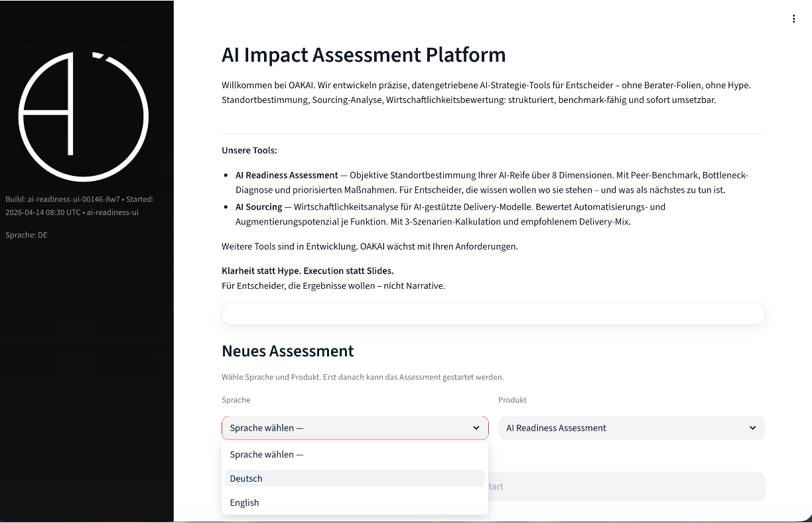
Task: Click the OAKAI circular logo in sidebar
Action: point(84,116)
